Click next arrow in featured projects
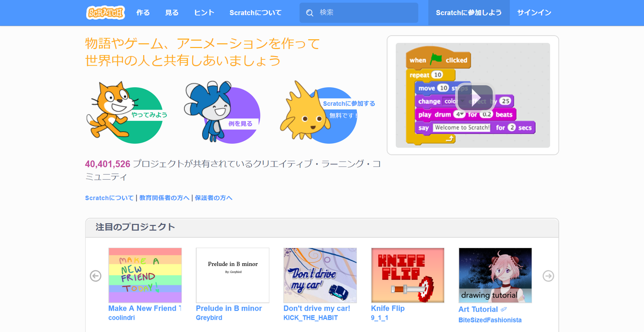The width and height of the screenshot is (644, 332). [x=548, y=276]
